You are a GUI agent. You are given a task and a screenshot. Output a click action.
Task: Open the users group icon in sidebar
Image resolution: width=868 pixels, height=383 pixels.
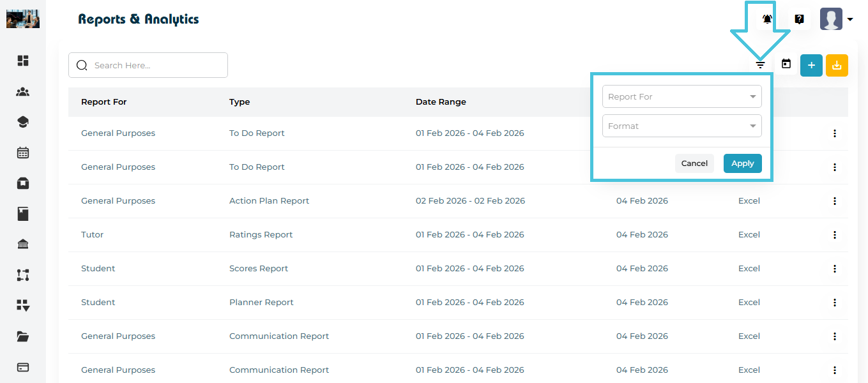point(23,91)
